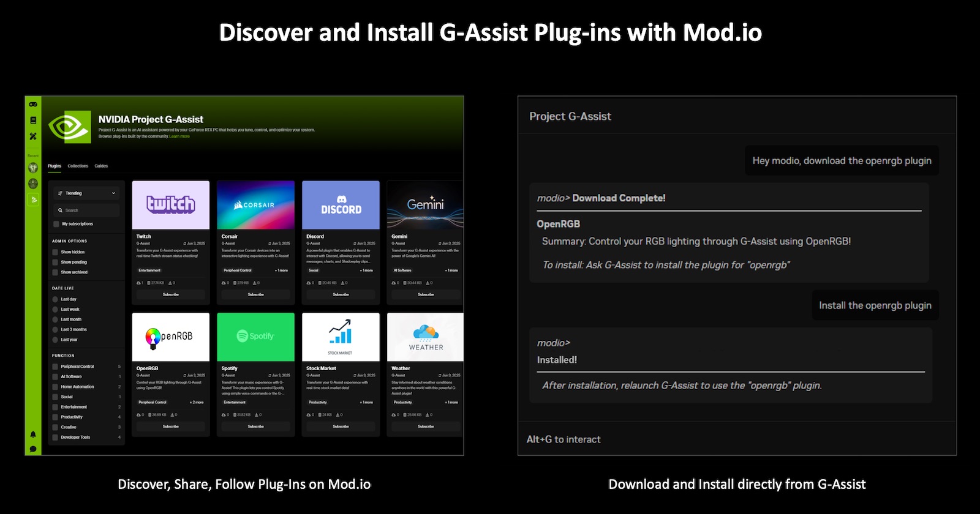Subscribe to the Corsair plug-in
This screenshot has width=980, height=514.
(255, 294)
